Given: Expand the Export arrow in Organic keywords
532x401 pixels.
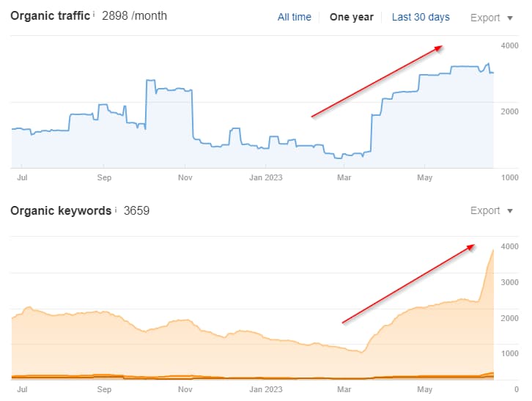Looking at the screenshot, I should click(496, 211).
